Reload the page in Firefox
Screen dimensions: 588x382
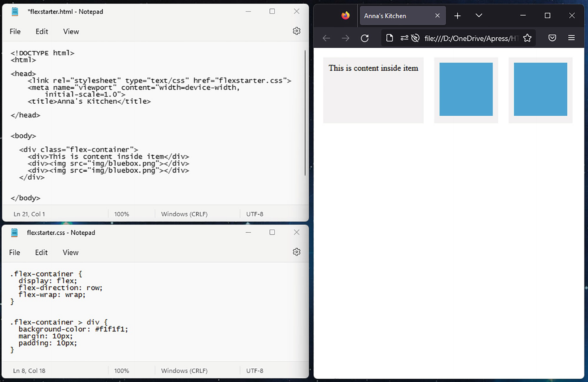click(364, 38)
